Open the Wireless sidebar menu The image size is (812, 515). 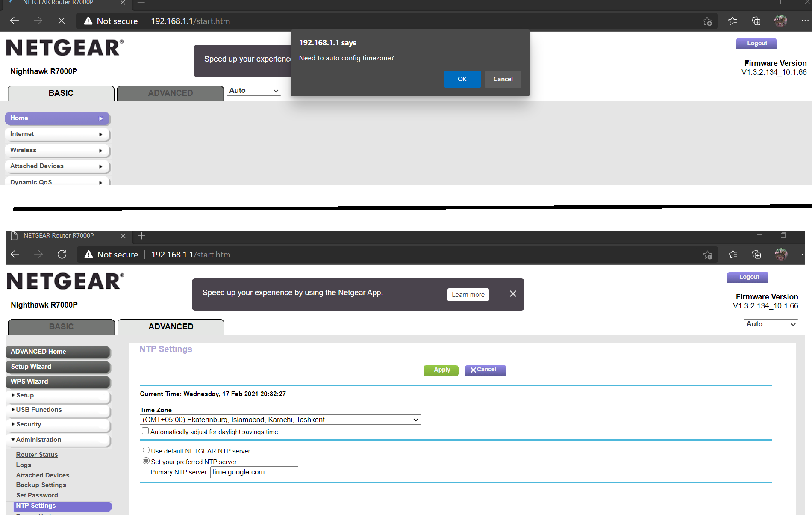coord(58,150)
